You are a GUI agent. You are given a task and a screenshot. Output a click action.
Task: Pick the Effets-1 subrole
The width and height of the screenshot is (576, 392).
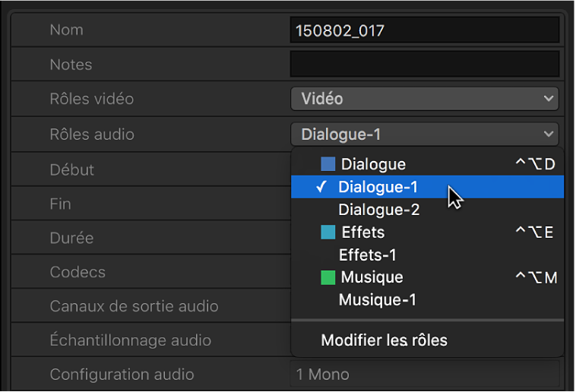(x=368, y=255)
